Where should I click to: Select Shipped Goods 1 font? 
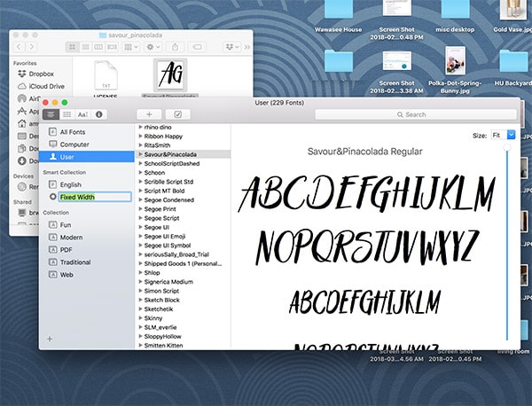click(183, 263)
